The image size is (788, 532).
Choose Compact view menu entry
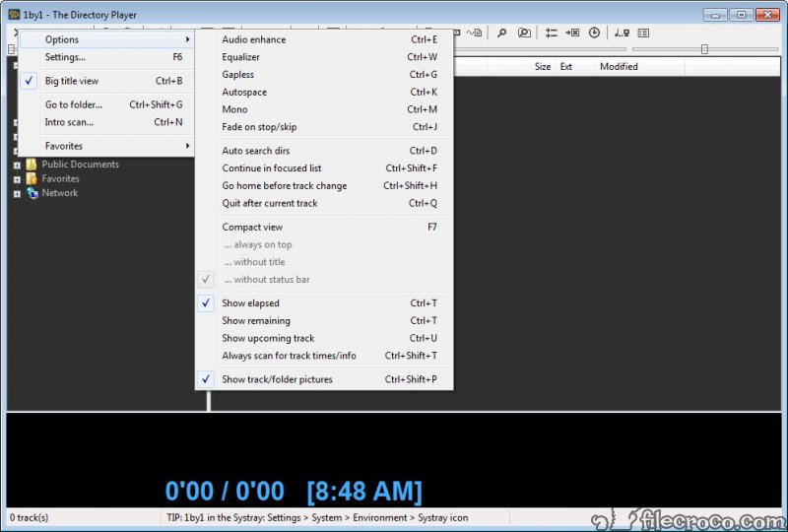click(252, 227)
